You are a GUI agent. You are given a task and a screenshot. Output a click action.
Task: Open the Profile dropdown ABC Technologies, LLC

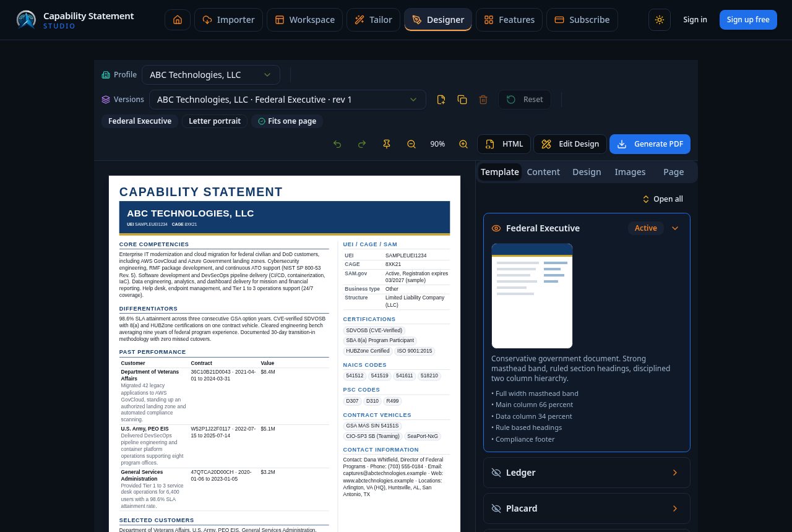pos(211,75)
